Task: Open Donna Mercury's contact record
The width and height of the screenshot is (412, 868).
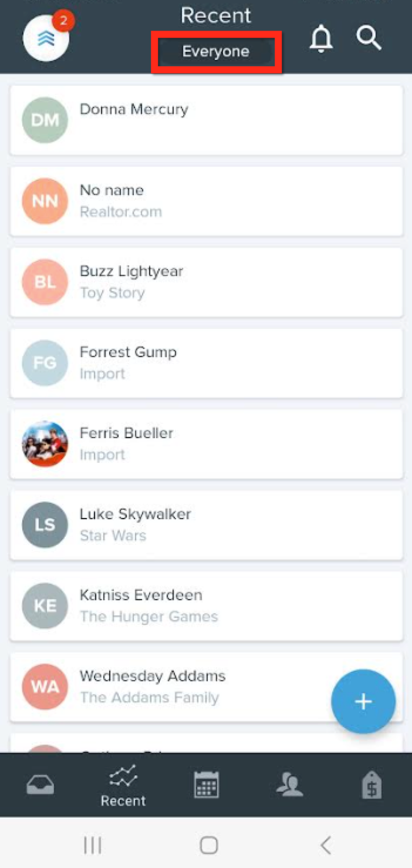Action: [x=205, y=119]
